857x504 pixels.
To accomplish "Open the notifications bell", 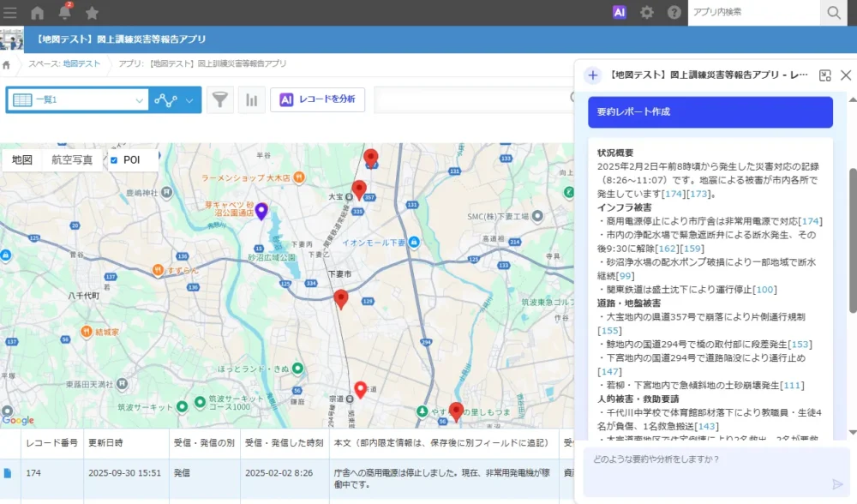I will click(x=64, y=12).
